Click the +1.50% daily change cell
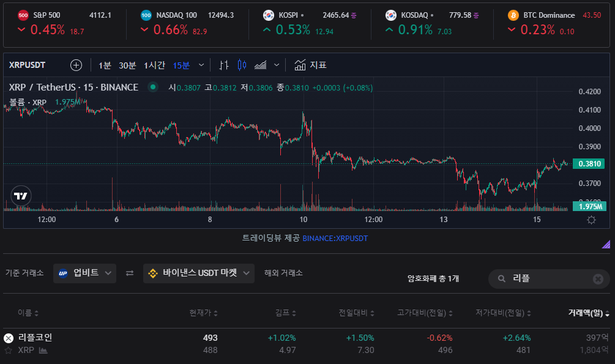The height and width of the screenshot is (364, 615). pos(360,338)
